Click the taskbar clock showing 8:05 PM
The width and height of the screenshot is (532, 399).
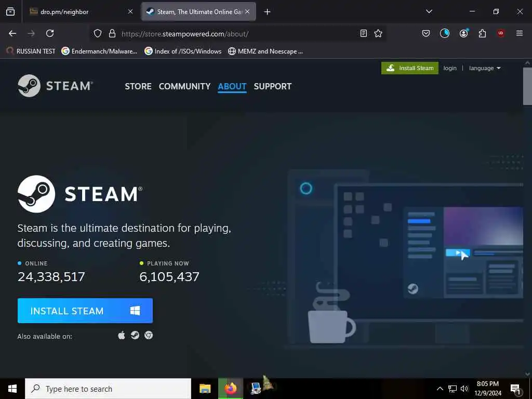[488, 389]
